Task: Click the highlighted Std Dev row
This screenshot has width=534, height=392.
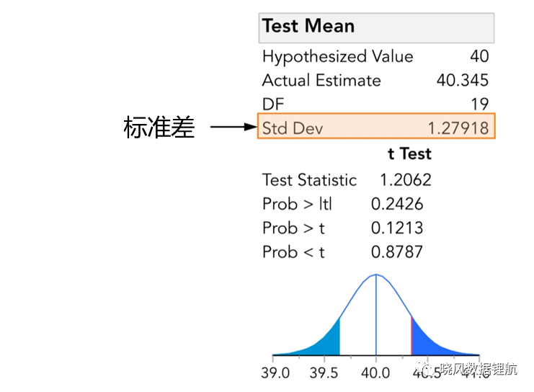Action: pyautogui.click(x=376, y=126)
